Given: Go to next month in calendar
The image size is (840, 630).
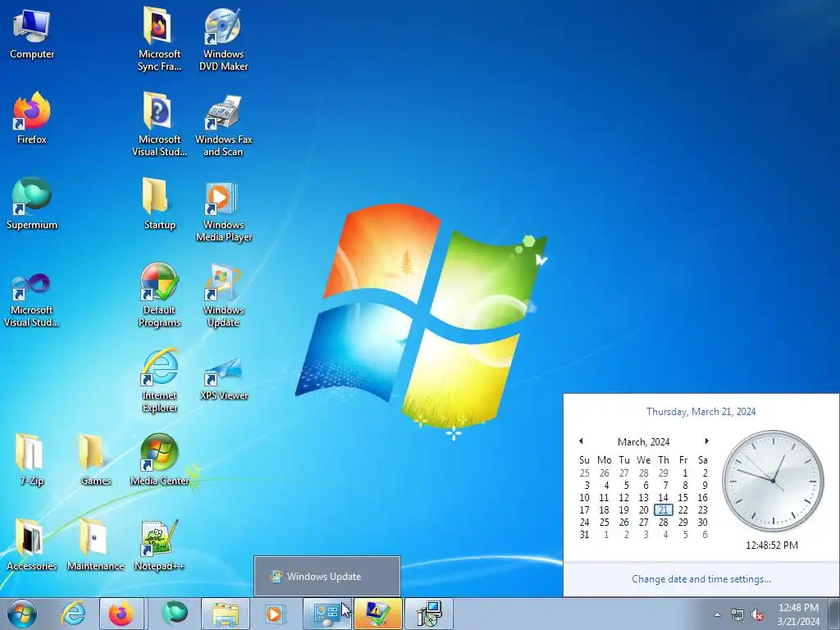Looking at the screenshot, I should point(706,441).
